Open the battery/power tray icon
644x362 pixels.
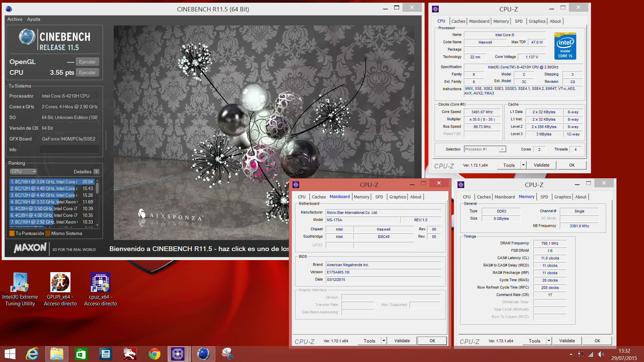coord(581,354)
